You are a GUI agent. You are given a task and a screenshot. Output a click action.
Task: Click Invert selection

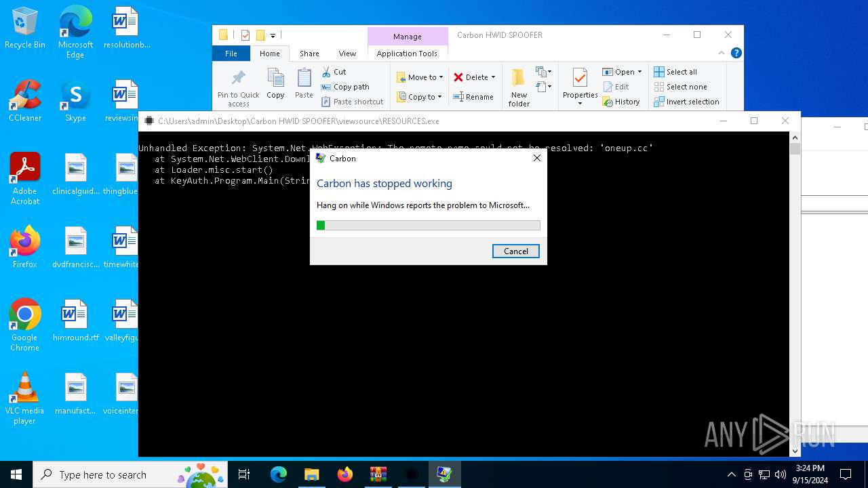[686, 102]
